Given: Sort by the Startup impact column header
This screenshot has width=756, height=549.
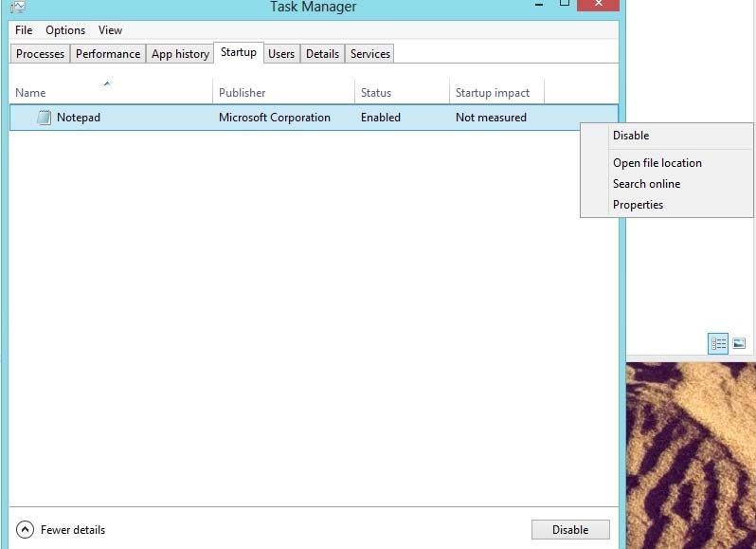Looking at the screenshot, I should (x=496, y=92).
